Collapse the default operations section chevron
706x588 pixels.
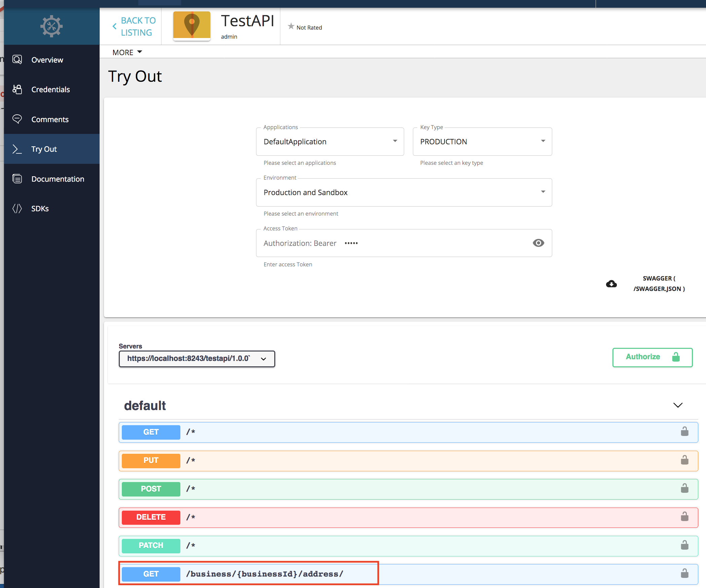677,405
